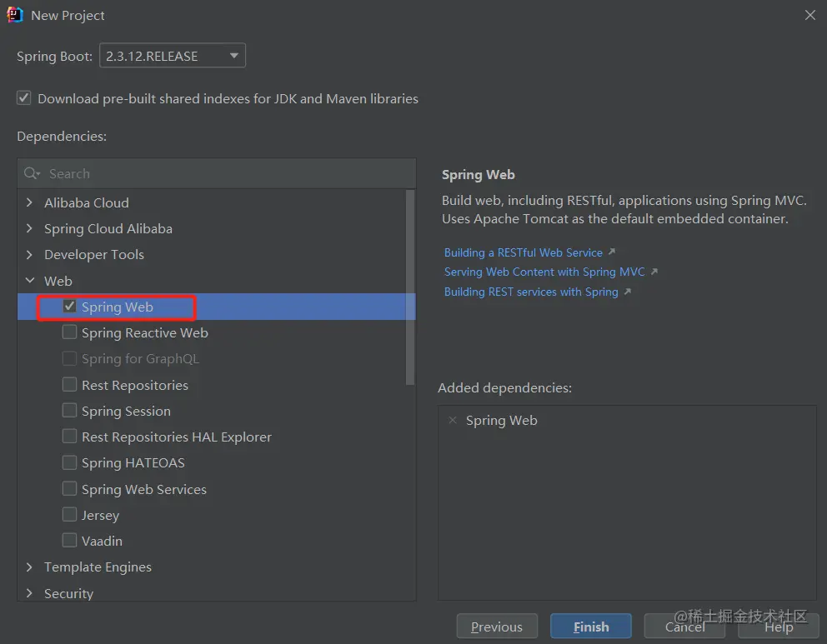Click the Spring for GraphQL checkbox
The height and width of the screenshot is (644, 827).
[70, 358]
